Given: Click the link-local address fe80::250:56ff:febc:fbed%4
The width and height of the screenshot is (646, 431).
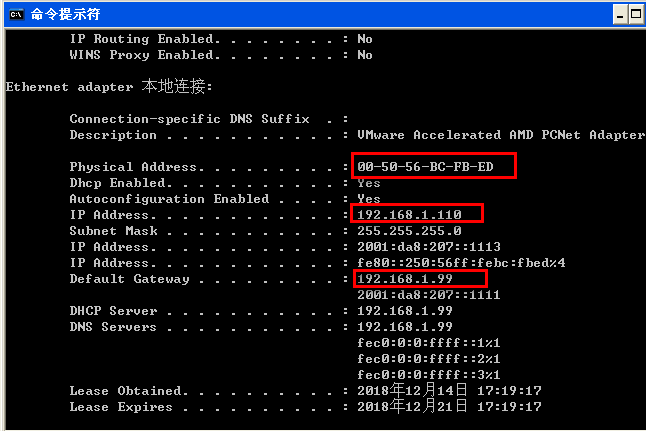Looking at the screenshot, I should tap(461, 263).
